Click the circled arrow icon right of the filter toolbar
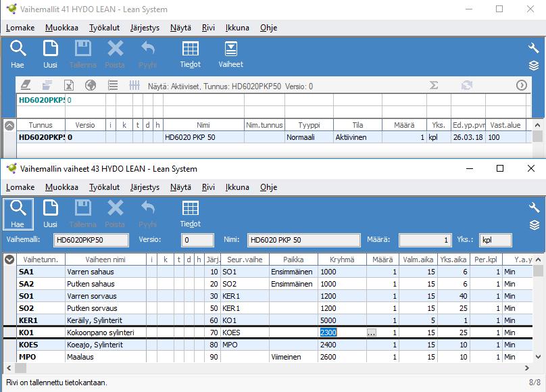The image size is (546, 392). coord(521,85)
